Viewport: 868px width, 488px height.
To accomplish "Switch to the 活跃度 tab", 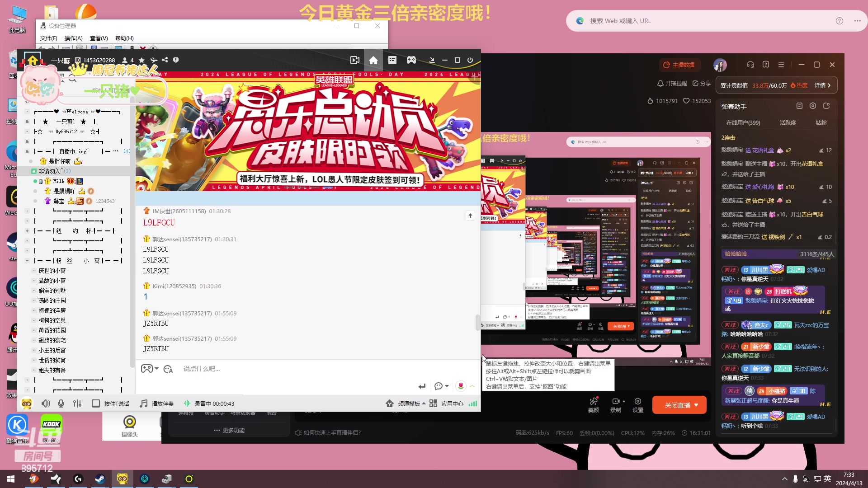I will click(x=788, y=123).
